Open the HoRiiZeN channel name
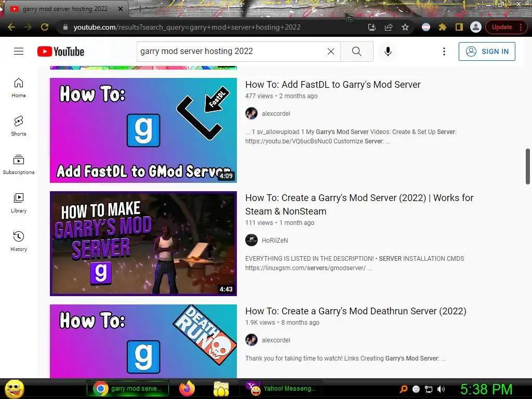 (275, 241)
